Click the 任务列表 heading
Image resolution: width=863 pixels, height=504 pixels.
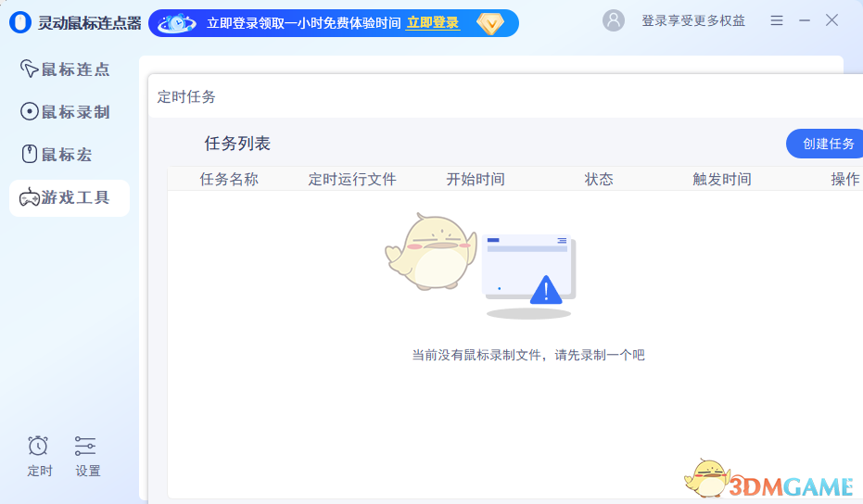(237, 144)
